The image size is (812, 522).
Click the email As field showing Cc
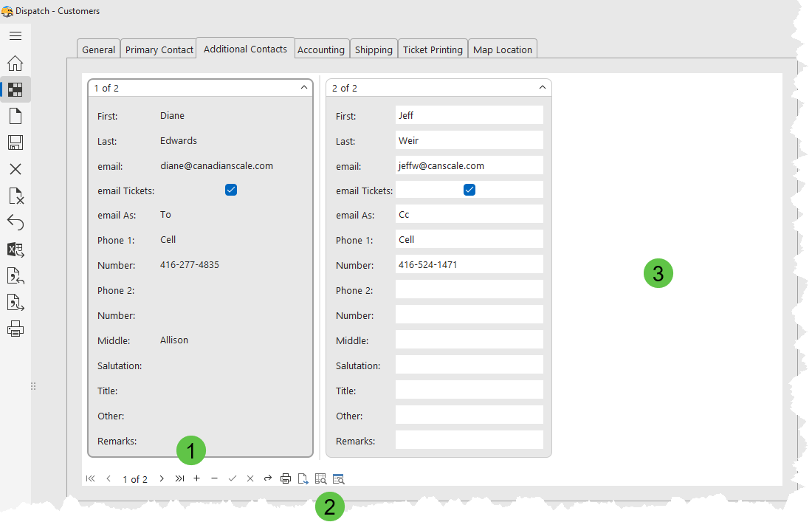click(469, 215)
